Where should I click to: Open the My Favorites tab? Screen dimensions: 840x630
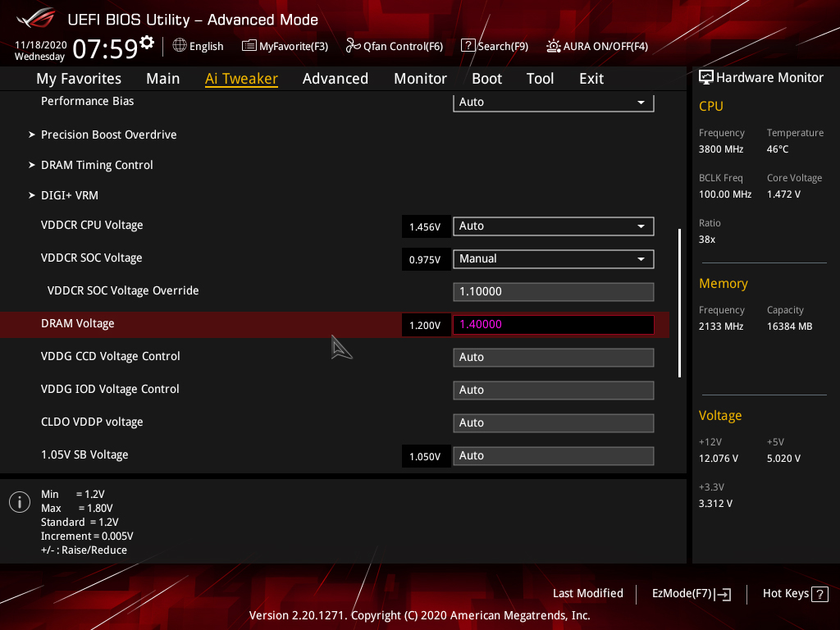click(79, 79)
